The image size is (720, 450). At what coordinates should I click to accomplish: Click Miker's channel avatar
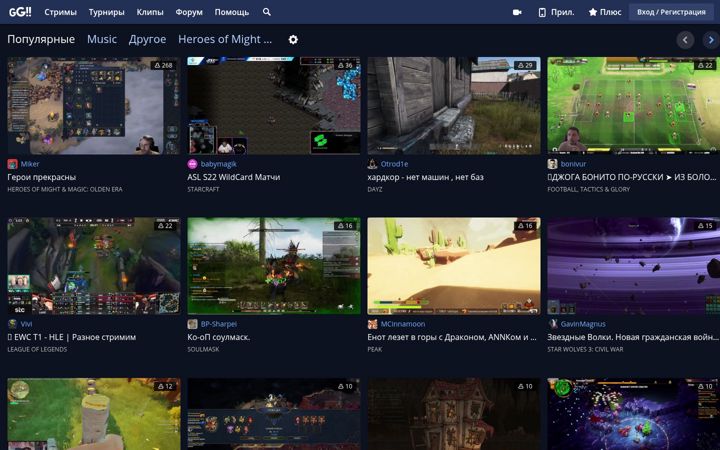click(x=12, y=164)
